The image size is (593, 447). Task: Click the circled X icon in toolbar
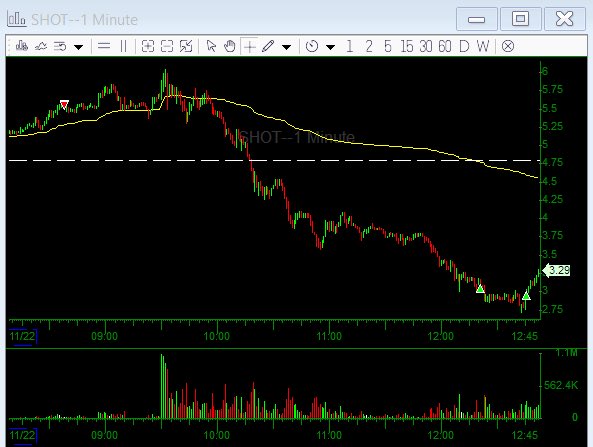point(508,46)
